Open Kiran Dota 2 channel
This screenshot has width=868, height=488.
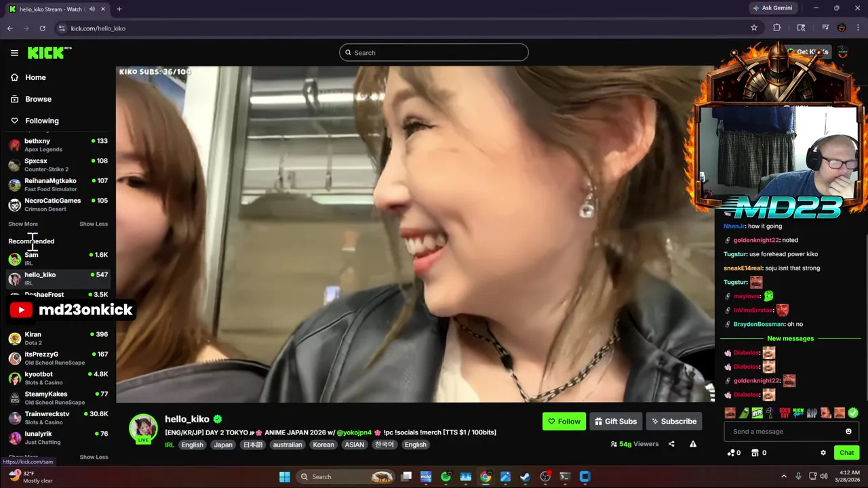[x=58, y=338]
